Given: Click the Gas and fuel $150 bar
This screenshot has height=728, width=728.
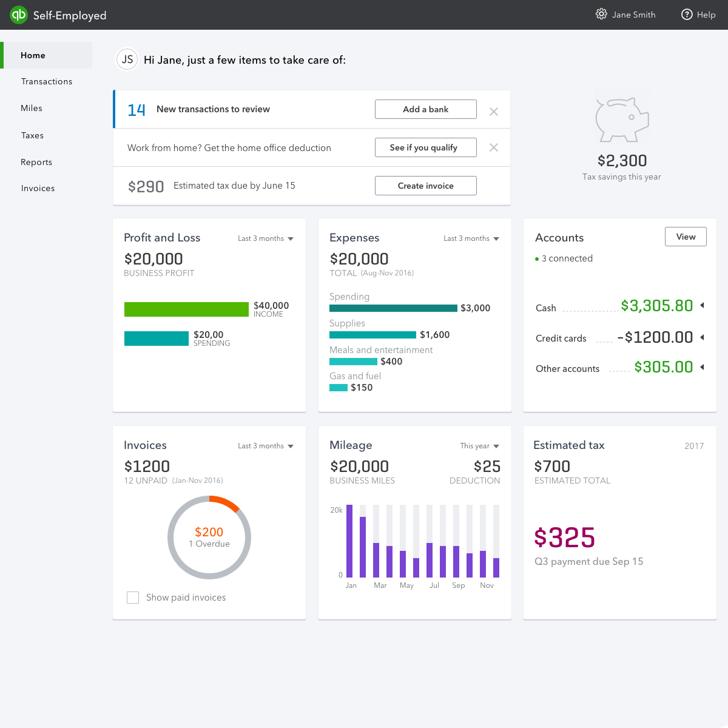Looking at the screenshot, I should coord(339,388).
